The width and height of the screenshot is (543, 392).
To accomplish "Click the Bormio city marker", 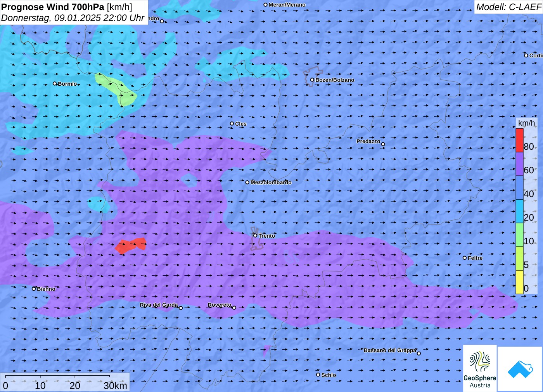I will pos(55,83).
